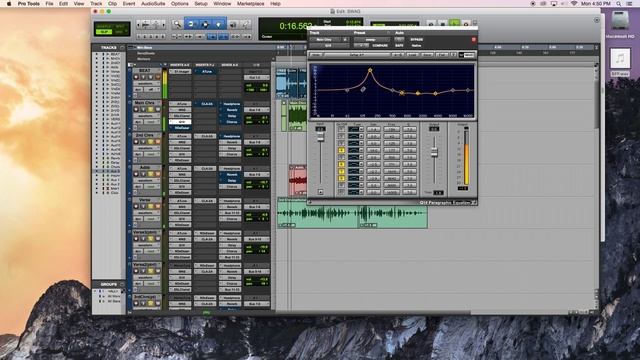Select the Zoomer magnifier tool
640x360 pixels.
[x=177, y=24]
